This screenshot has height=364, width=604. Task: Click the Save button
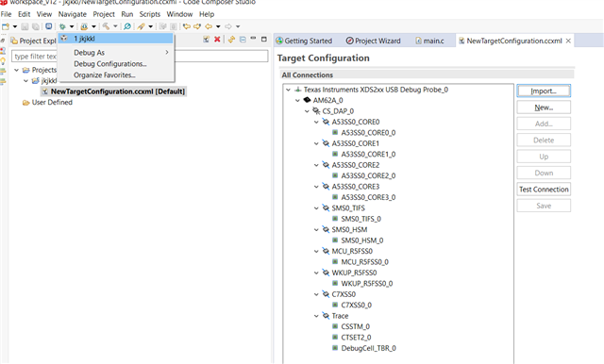pyautogui.click(x=544, y=206)
